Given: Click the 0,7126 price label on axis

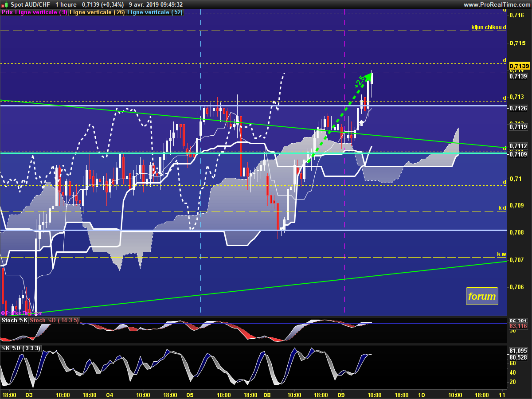Looking at the screenshot, I should [x=518, y=109].
